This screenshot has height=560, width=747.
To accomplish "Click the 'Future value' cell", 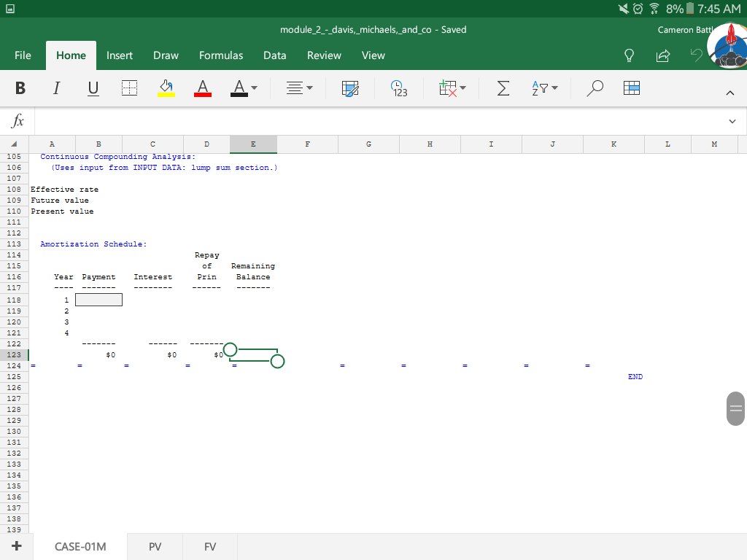I will 60,200.
